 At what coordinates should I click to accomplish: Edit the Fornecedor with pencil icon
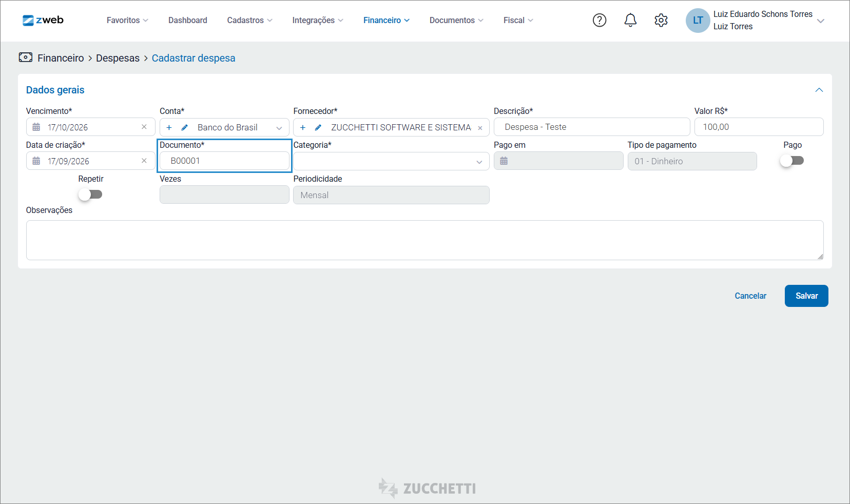coord(318,127)
